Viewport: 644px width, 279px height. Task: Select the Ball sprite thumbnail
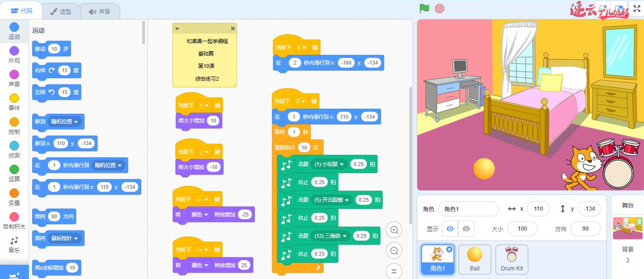tap(475, 259)
